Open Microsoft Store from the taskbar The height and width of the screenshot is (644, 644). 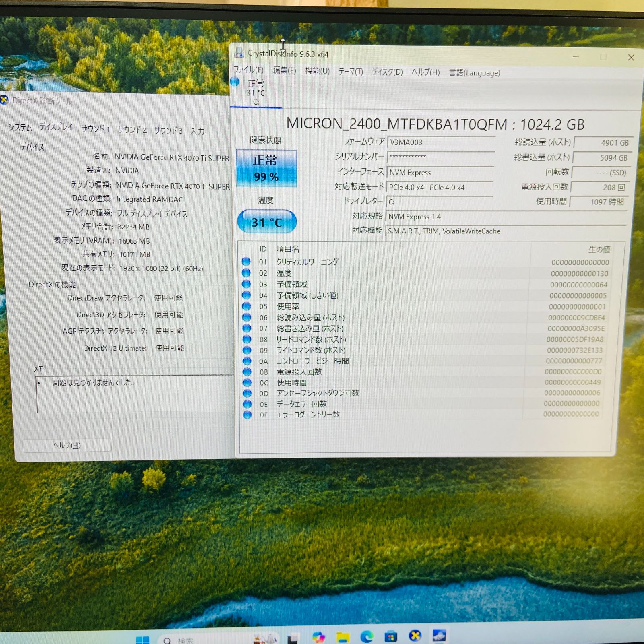(x=390, y=636)
